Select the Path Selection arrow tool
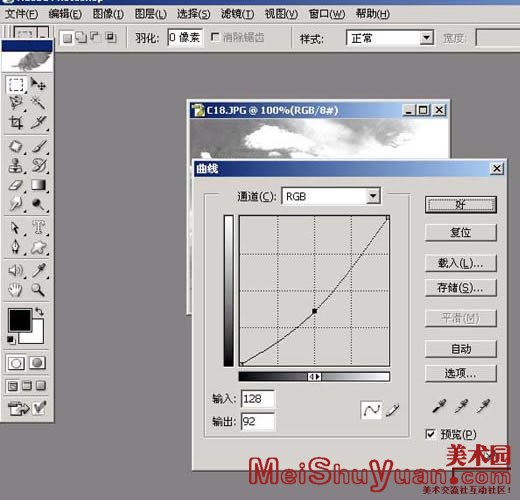520x500 pixels. [16, 228]
